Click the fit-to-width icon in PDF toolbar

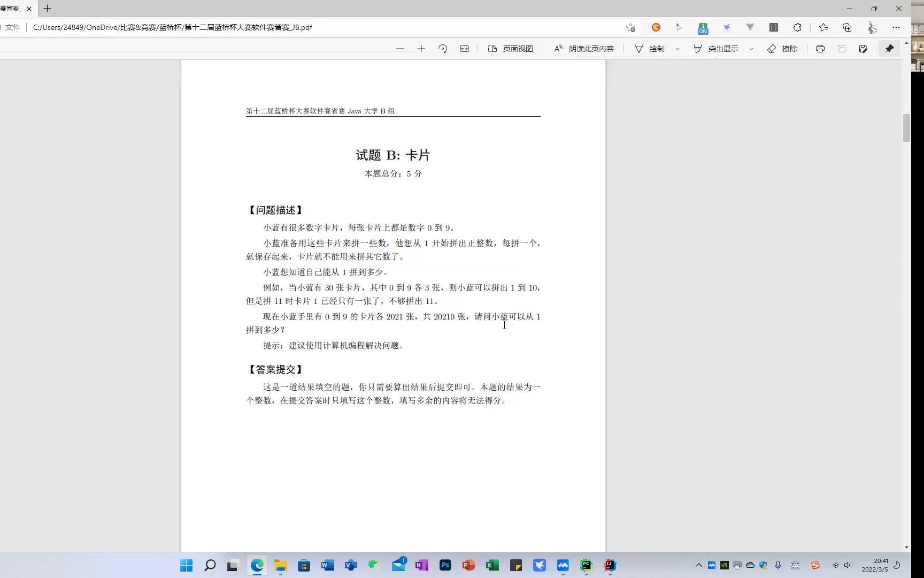point(464,49)
